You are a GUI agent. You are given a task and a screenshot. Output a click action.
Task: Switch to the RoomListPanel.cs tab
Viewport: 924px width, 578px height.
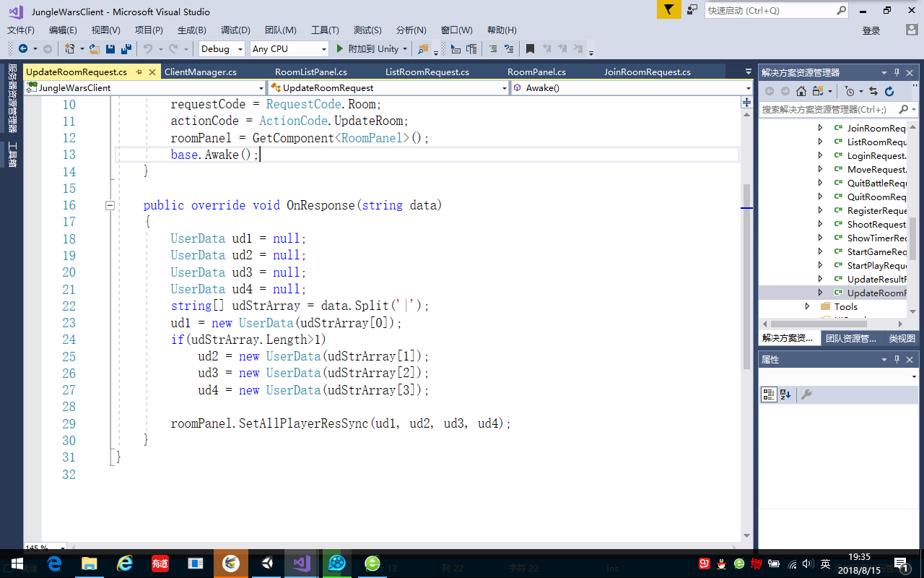(311, 72)
